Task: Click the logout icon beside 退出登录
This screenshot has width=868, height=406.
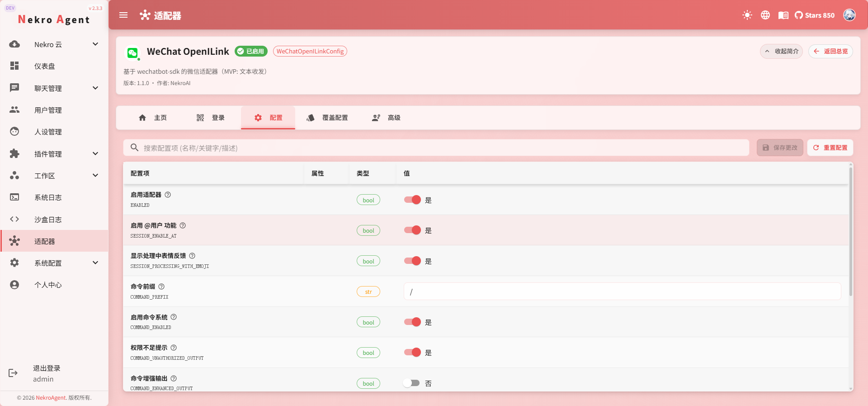Action: [x=13, y=373]
